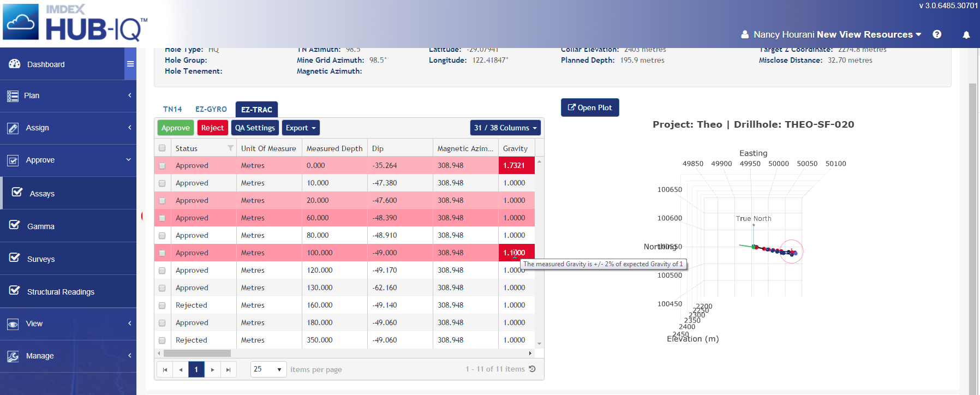
Task: Click the View eye icon
Action: click(13, 324)
